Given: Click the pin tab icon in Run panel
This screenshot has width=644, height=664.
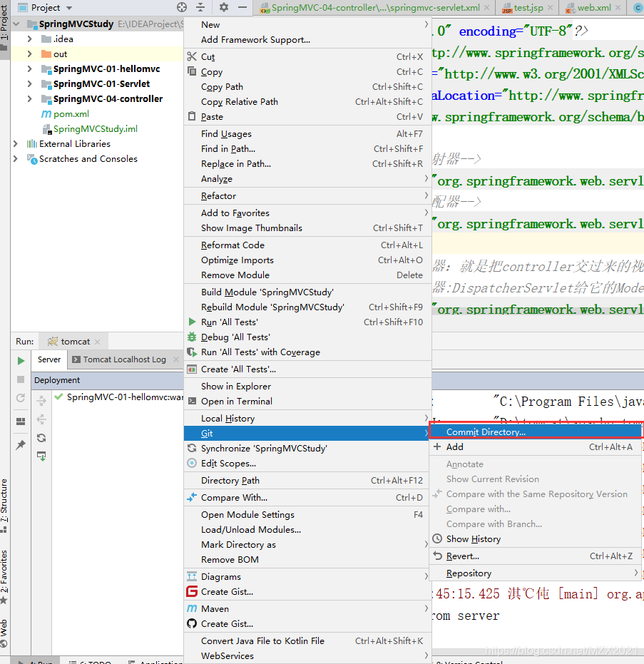Looking at the screenshot, I should click(x=20, y=444).
